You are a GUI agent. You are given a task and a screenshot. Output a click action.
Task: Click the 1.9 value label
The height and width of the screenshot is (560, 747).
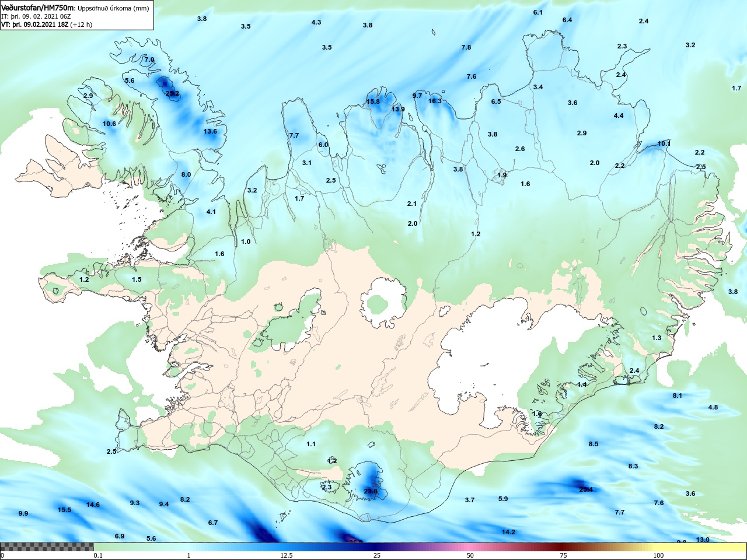point(502,175)
